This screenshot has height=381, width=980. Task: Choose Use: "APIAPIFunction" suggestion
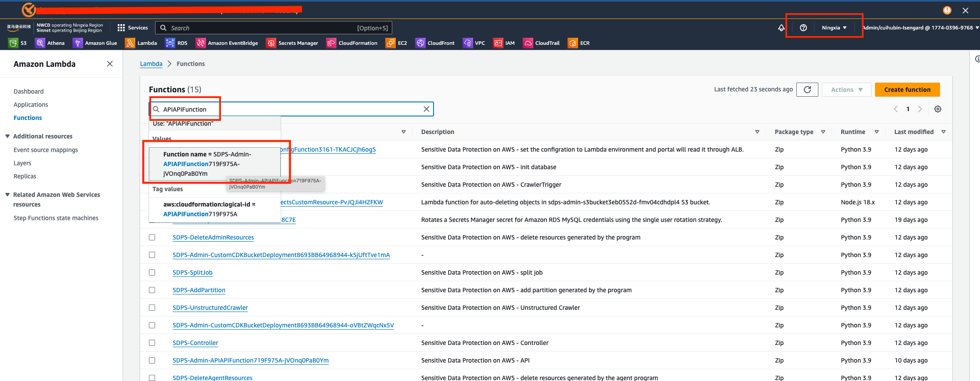pyautogui.click(x=215, y=123)
